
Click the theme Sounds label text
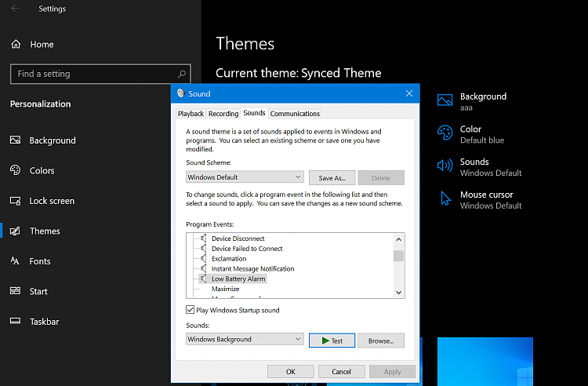click(x=474, y=162)
